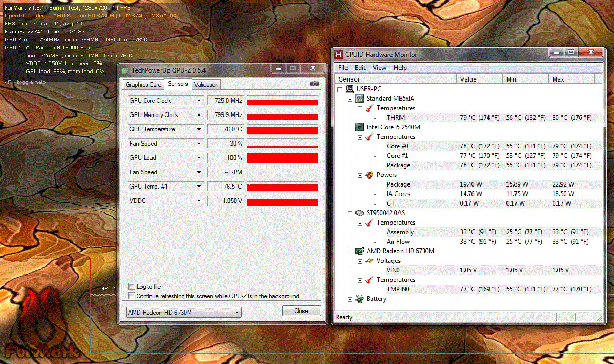
Task: Open the GPU Temperature sensor dropdown
Action: tap(199, 129)
